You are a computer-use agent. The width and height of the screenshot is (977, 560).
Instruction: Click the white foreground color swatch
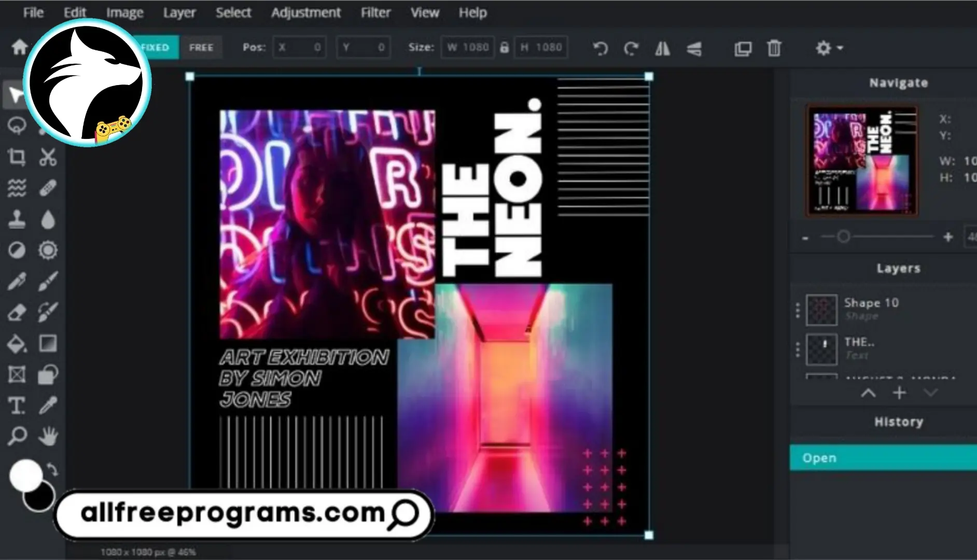[x=25, y=474]
